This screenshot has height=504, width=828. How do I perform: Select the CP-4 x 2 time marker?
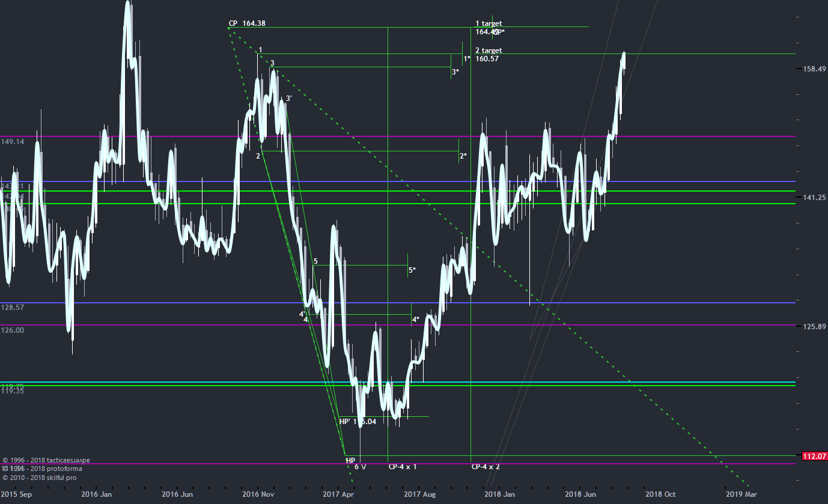(486, 467)
